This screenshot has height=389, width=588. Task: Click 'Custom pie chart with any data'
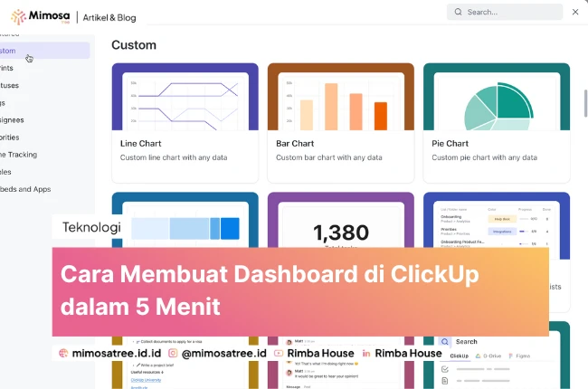485,157
